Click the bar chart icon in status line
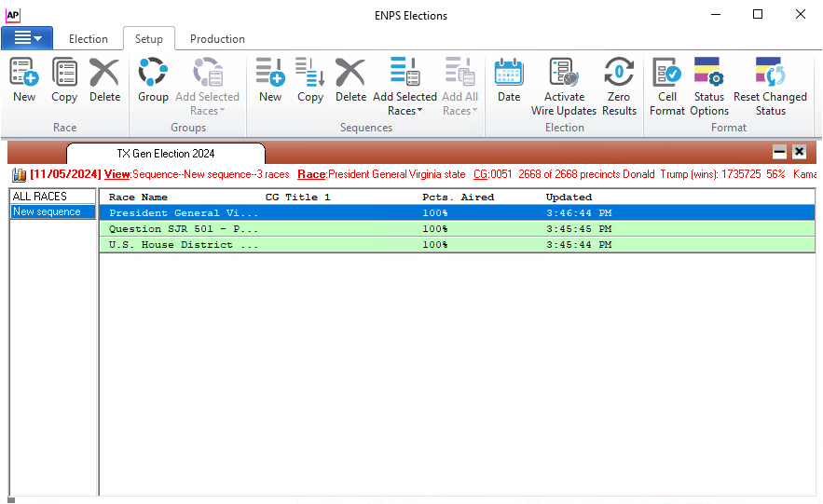This screenshot has width=823, height=504. click(x=19, y=174)
